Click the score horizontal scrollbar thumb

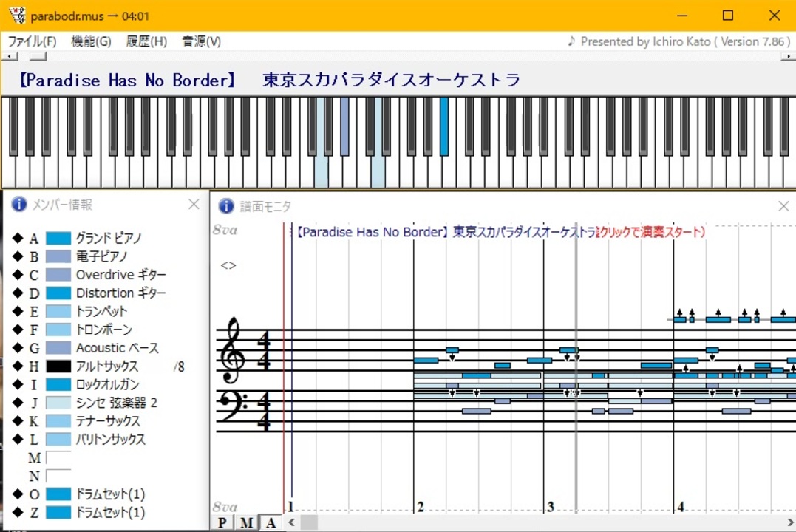point(309,522)
